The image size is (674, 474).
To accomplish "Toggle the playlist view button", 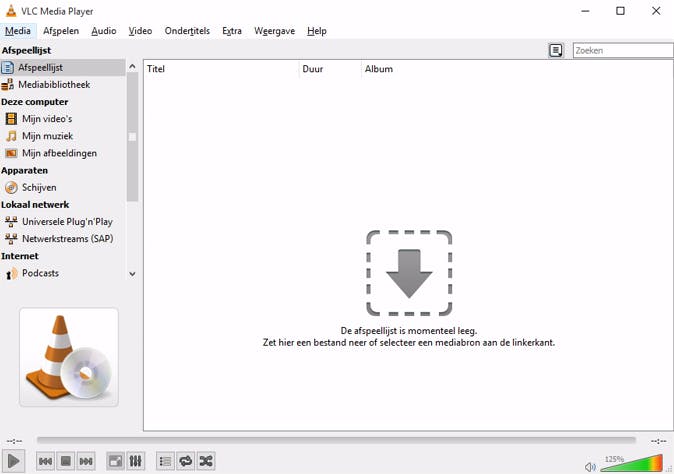I will click(x=165, y=462).
